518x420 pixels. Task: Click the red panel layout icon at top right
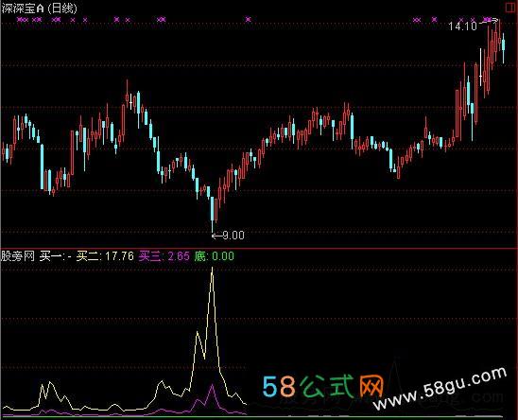[x=510, y=8]
